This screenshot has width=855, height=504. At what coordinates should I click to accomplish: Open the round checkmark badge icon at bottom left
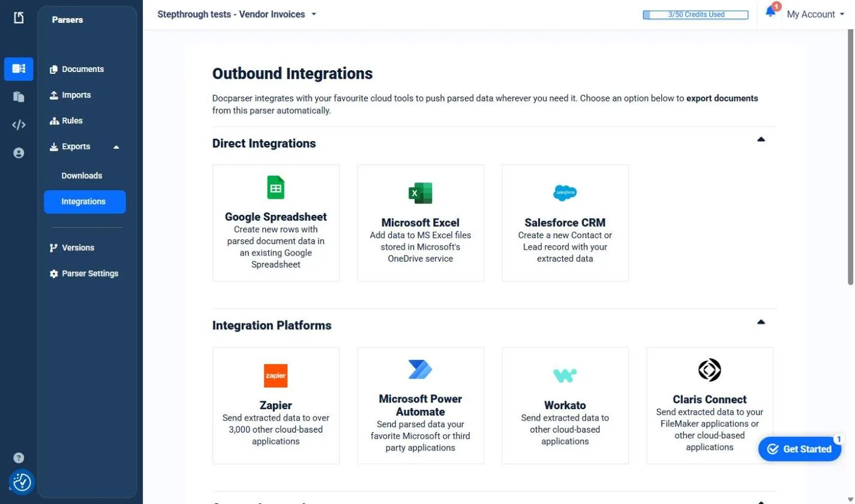coord(22,482)
